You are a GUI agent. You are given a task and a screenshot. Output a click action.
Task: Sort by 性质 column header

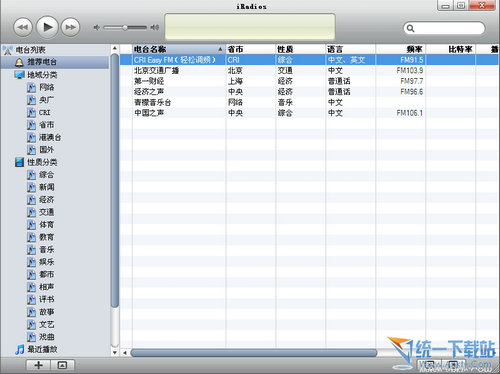300,49
